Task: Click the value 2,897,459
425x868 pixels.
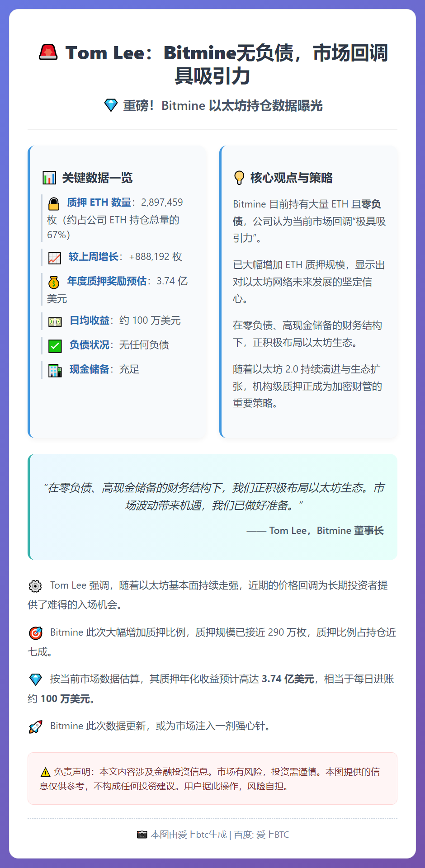Action: pyautogui.click(x=162, y=203)
